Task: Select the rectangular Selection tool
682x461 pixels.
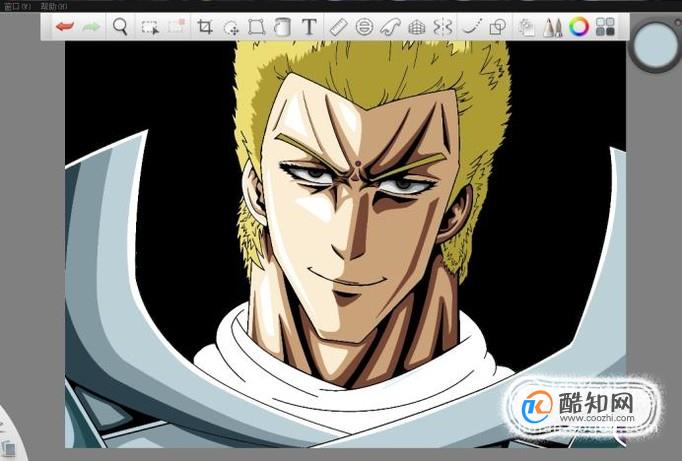Action: pos(150,27)
